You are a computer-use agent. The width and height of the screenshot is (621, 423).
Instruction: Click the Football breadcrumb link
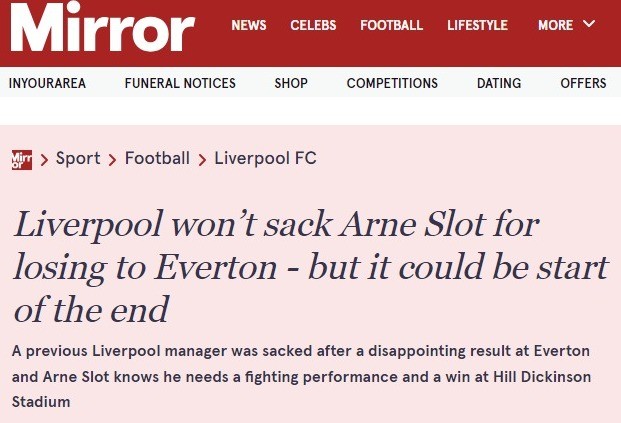point(157,158)
